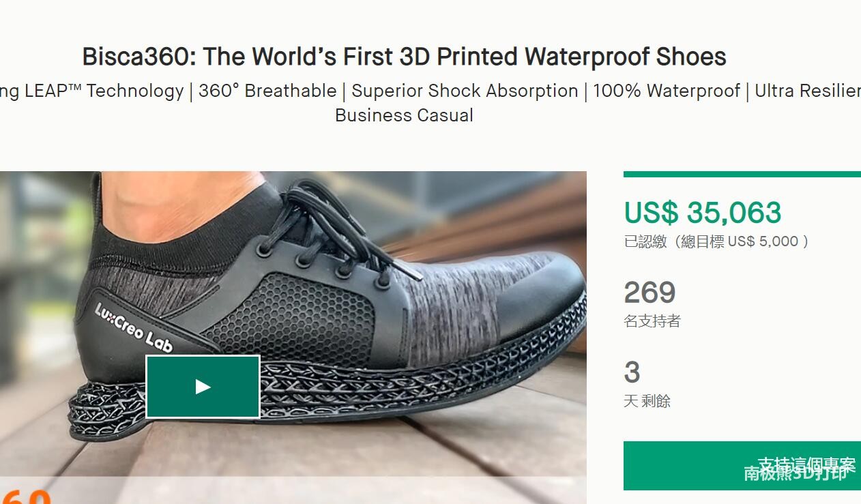Click the 100% Waterproof tagline text

[x=666, y=91]
